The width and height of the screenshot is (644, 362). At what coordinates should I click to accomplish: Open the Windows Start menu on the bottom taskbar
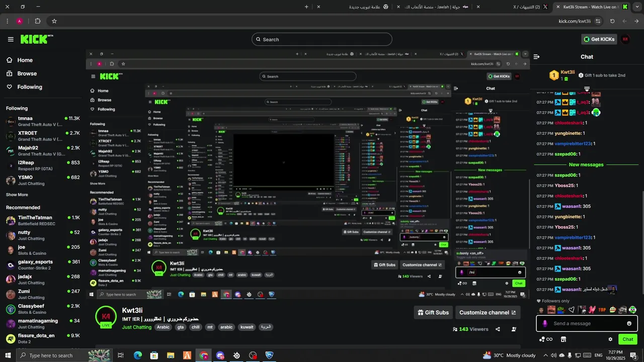(8, 355)
